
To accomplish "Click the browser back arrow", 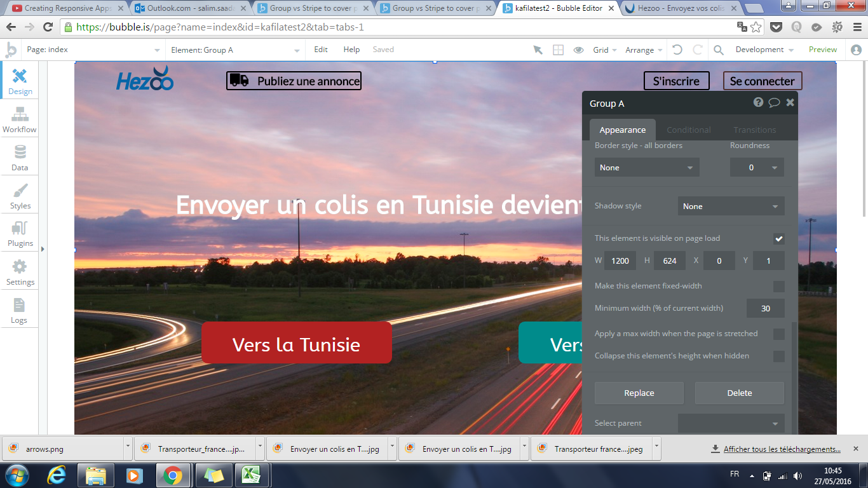I will coord(12,27).
